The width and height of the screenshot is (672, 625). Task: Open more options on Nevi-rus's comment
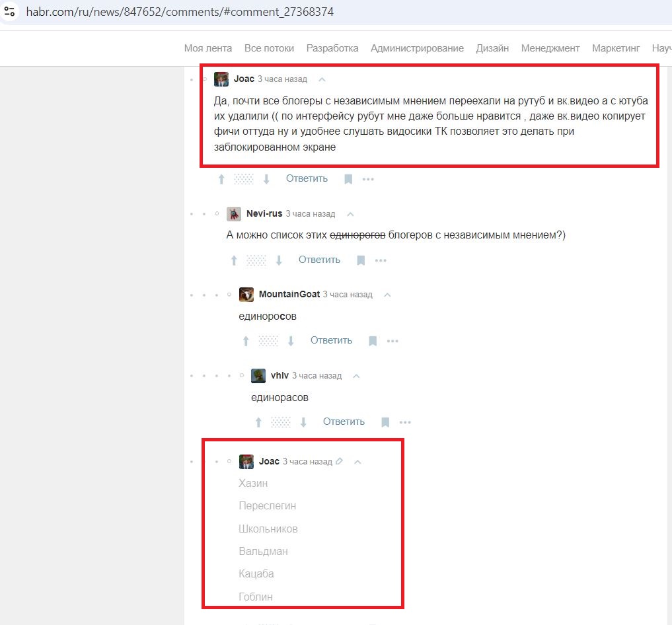click(381, 260)
